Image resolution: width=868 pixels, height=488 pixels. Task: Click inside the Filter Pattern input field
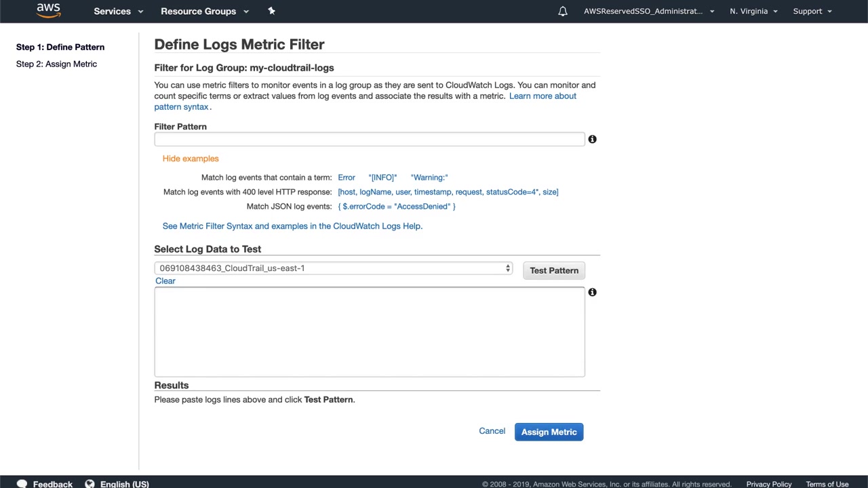coord(369,139)
